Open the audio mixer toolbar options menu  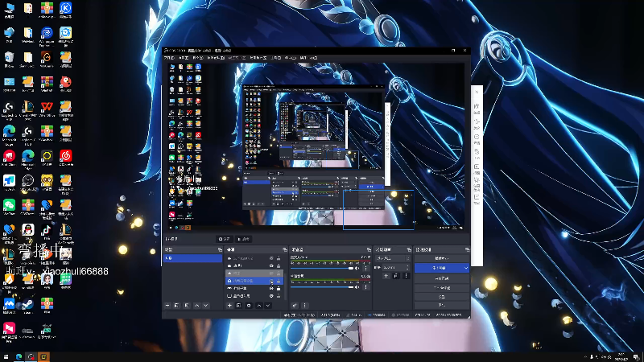[305, 306]
